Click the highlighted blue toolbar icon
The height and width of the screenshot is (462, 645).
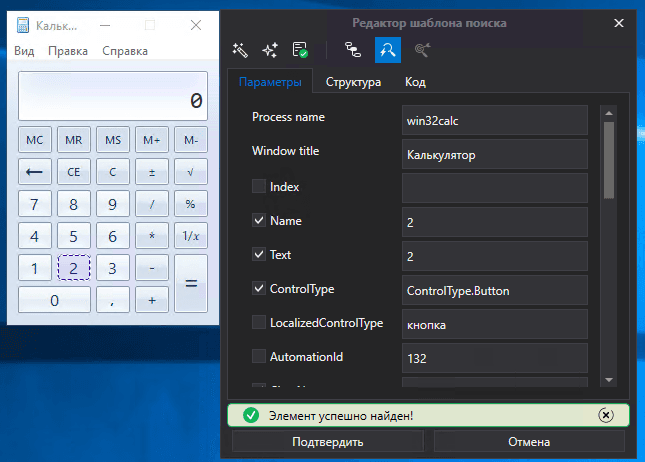pos(387,49)
